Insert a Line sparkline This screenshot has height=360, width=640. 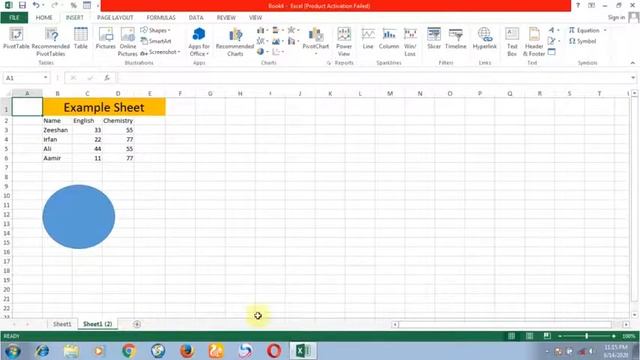click(368, 38)
